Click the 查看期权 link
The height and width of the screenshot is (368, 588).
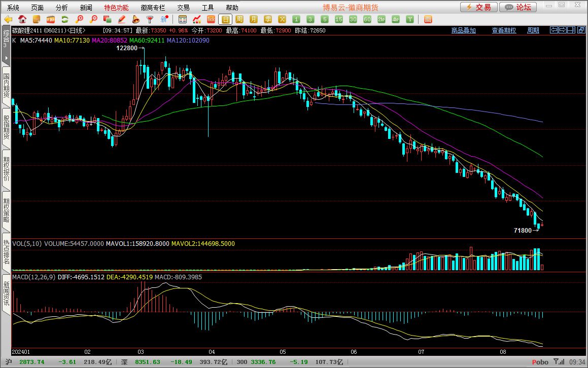[504, 30]
